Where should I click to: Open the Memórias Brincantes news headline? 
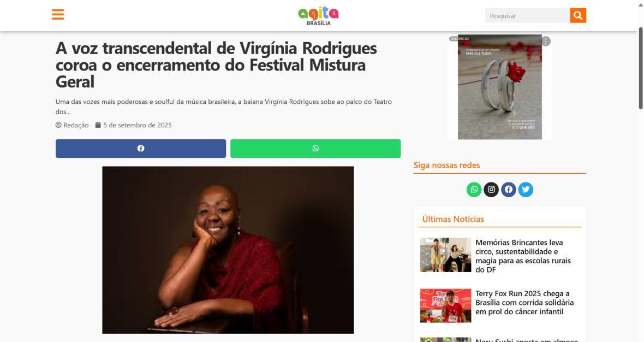click(523, 256)
